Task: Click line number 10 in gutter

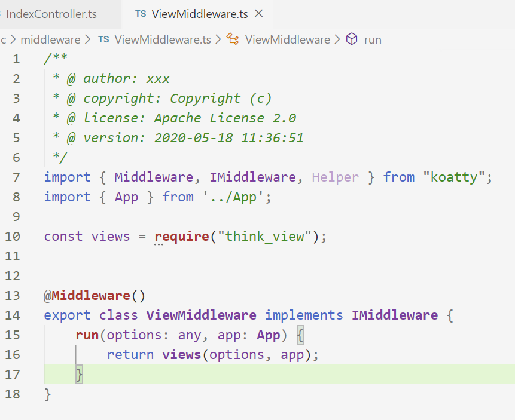Action: (x=13, y=237)
